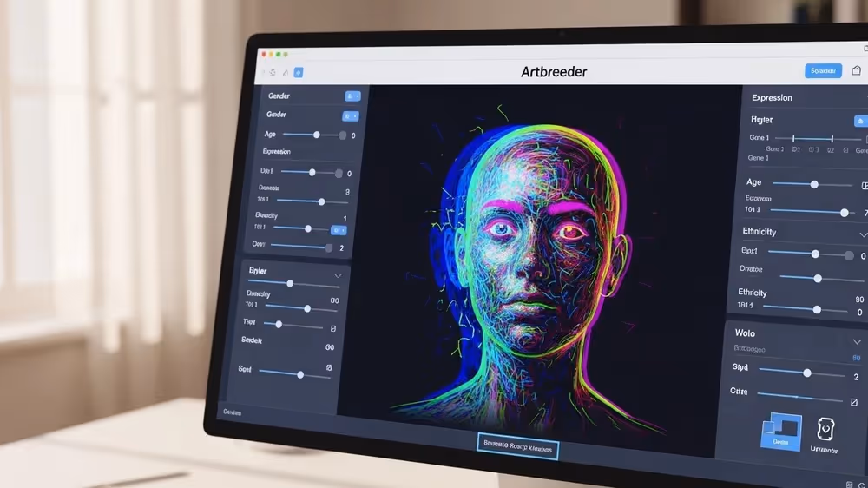Open the dropdown on the second Gender row
Image resolution: width=868 pixels, height=488 pixels.
[x=350, y=116]
